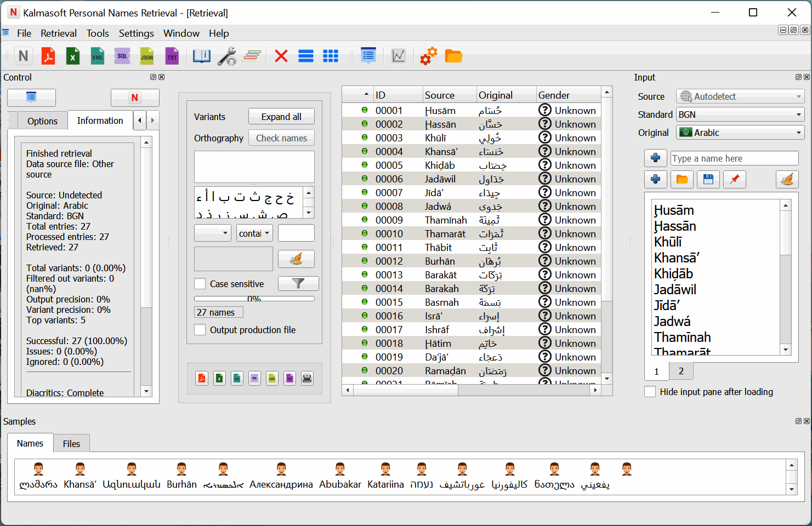Screen dimensions: 812x526
Task: Sort the table by the Original column header
Action: 506,95
